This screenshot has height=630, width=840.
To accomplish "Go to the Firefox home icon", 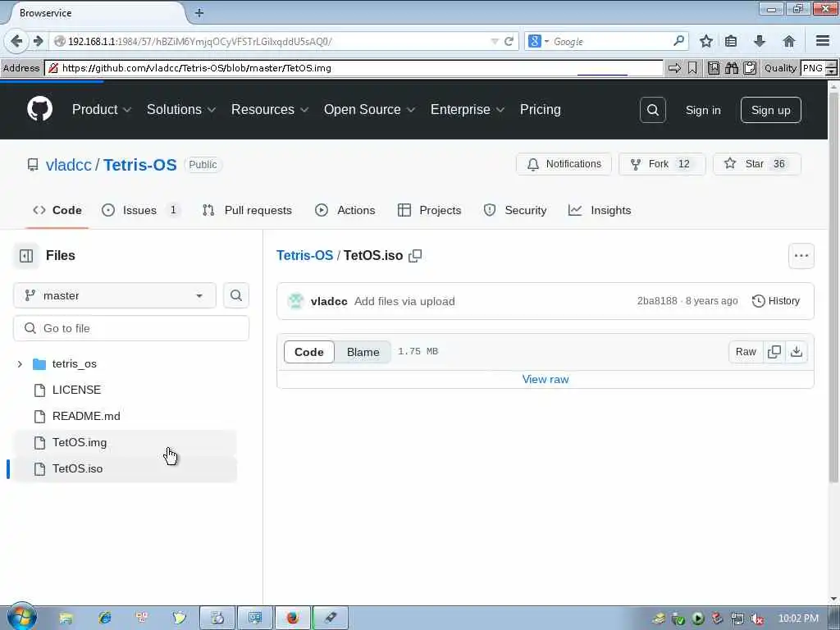I will click(x=788, y=41).
